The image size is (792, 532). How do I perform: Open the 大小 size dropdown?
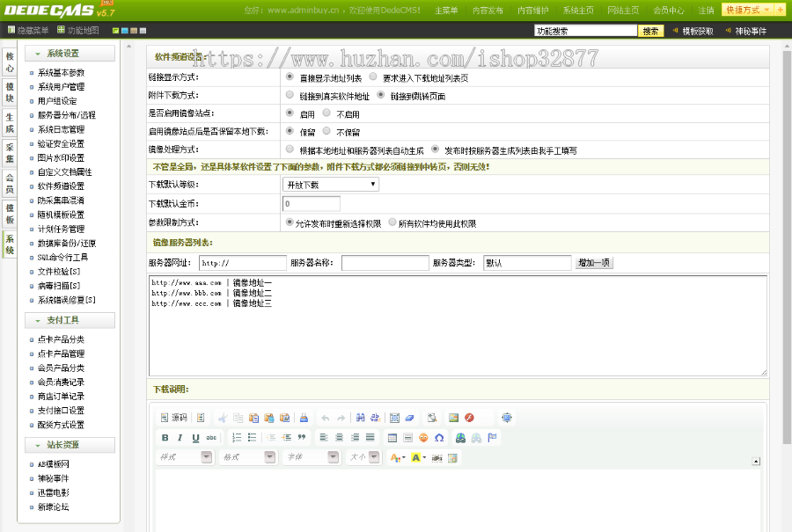coord(363,457)
